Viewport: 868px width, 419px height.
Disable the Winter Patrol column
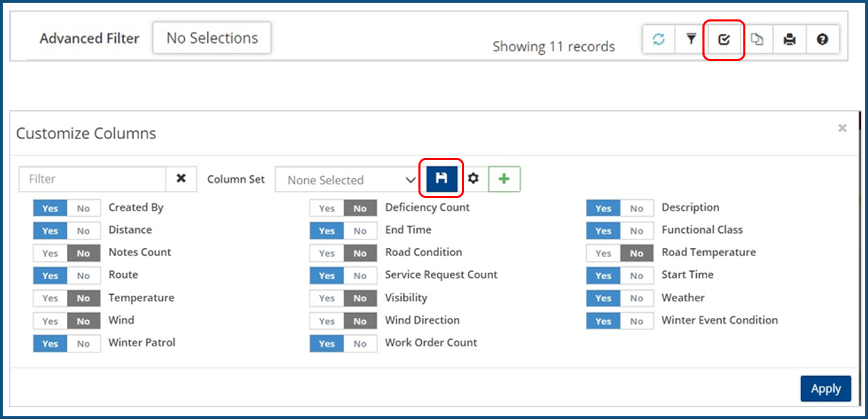83,344
